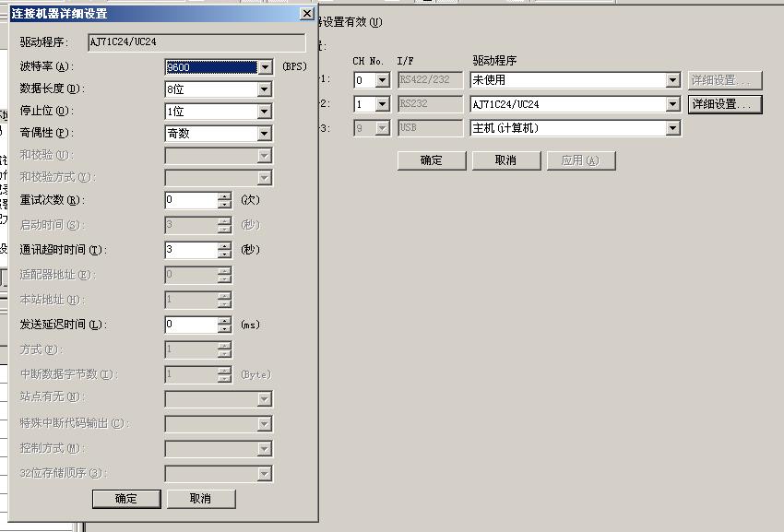The image size is (784, 532).
Task: Click 取消 next to the 应用 button
Action: coord(505,160)
